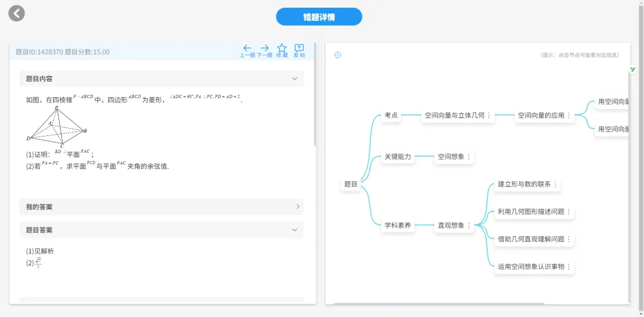Click answer line (1)见解析

(x=40, y=251)
